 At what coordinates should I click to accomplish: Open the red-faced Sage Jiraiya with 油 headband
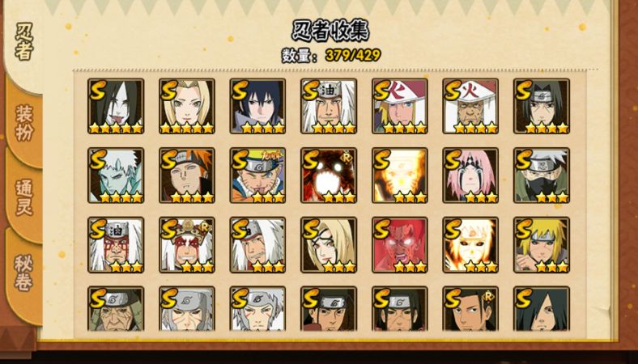[x=116, y=245]
